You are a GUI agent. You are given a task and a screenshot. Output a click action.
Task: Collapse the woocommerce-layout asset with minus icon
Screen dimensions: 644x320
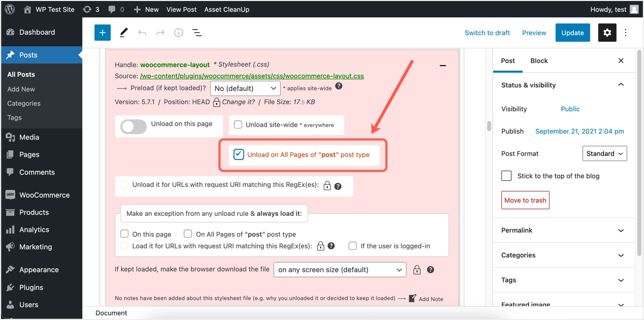click(x=443, y=66)
